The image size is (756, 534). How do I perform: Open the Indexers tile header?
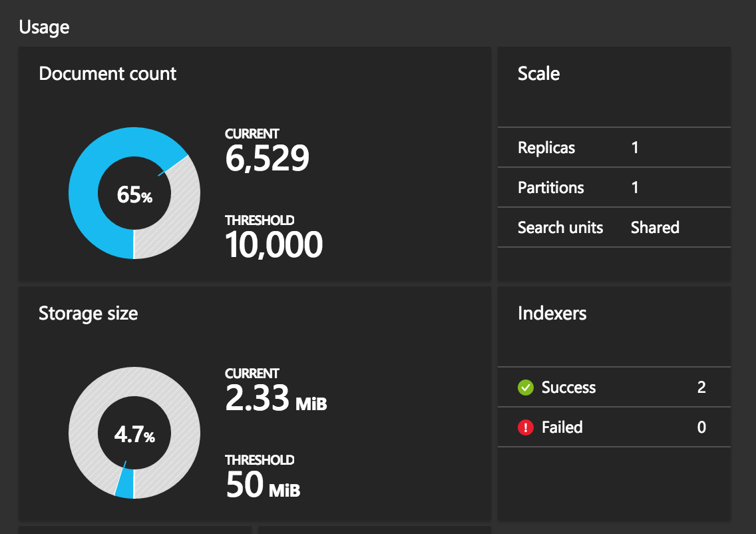coord(552,314)
